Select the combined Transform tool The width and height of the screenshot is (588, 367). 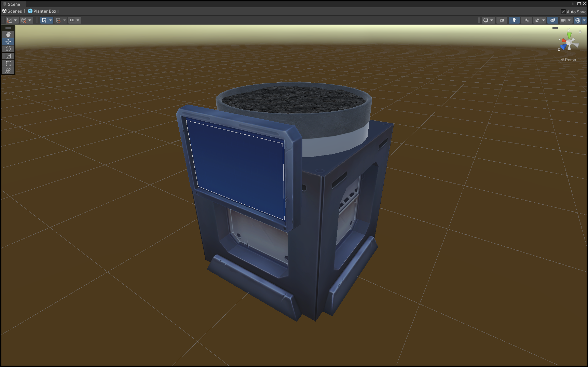(x=8, y=70)
